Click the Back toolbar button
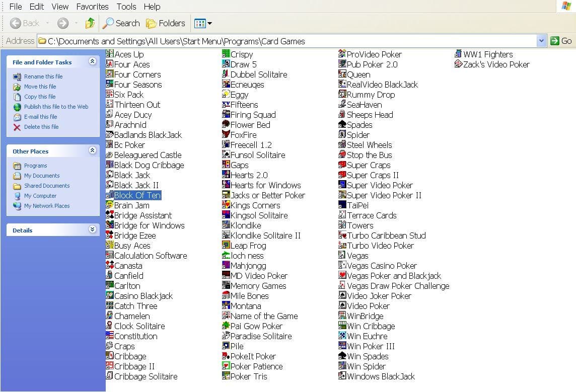Image resolution: width=576 pixels, height=392 pixels. (x=24, y=23)
